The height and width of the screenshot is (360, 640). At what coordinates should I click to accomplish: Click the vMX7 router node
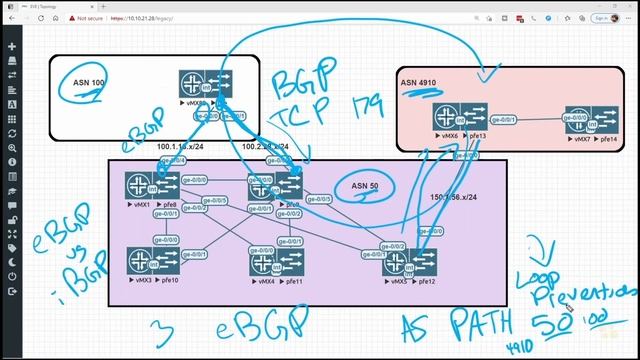[578, 120]
